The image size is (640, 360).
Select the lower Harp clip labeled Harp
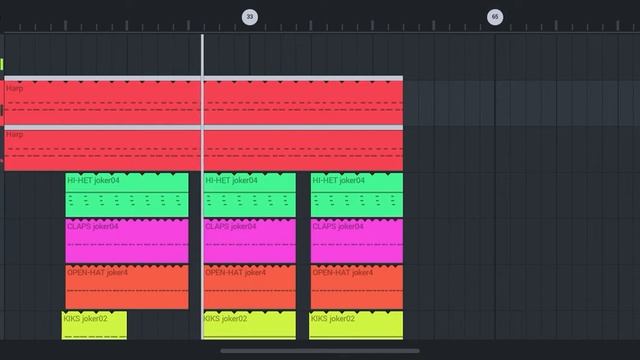102,150
